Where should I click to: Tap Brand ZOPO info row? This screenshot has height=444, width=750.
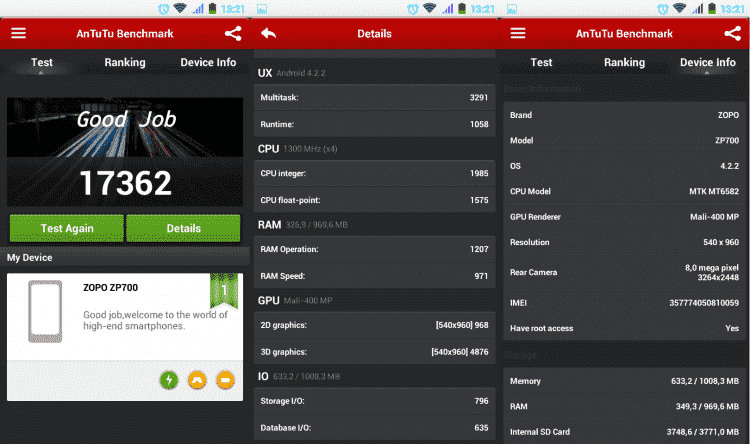(x=624, y=115)
